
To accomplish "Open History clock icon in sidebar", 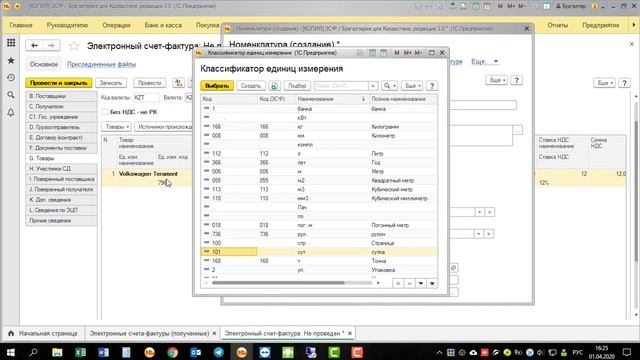I will [x=11, y=78].
